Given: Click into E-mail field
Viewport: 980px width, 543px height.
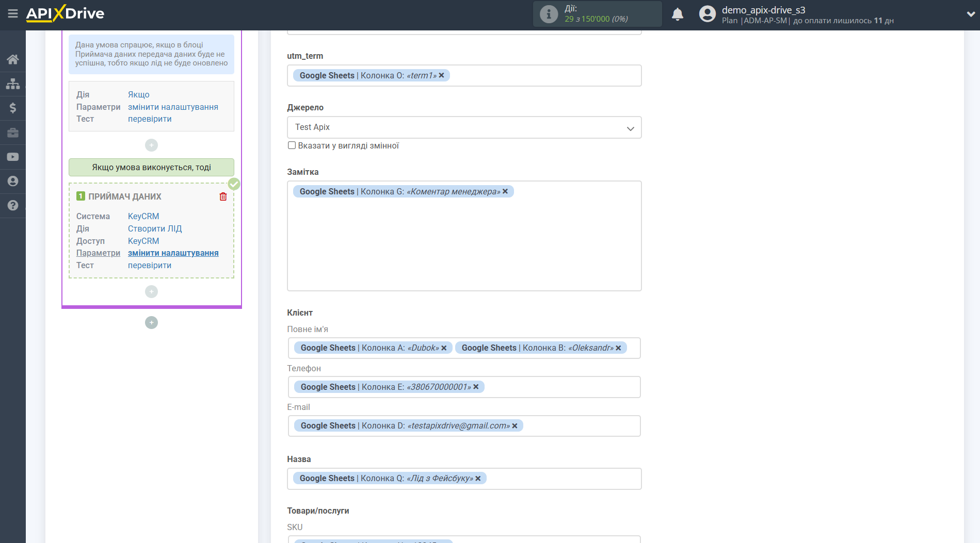Looking at the screenshot, I should point(464,426).
